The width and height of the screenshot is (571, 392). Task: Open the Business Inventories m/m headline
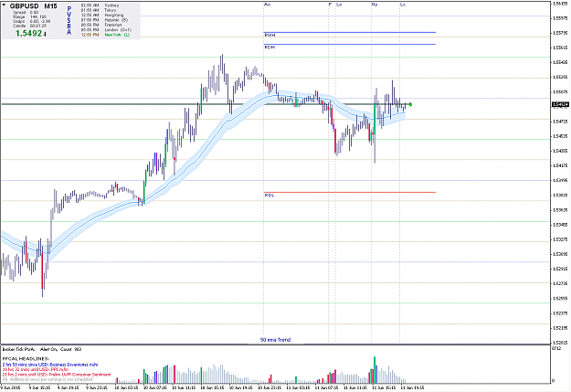[x=50, y=365]
